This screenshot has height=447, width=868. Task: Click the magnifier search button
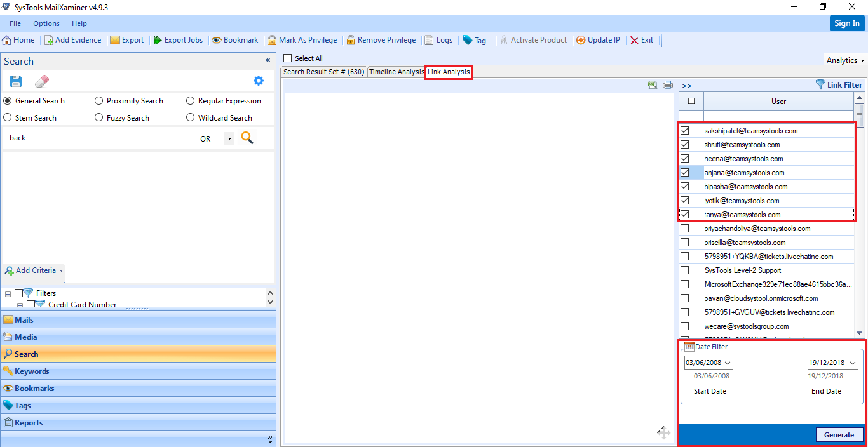tap(247, 138)
